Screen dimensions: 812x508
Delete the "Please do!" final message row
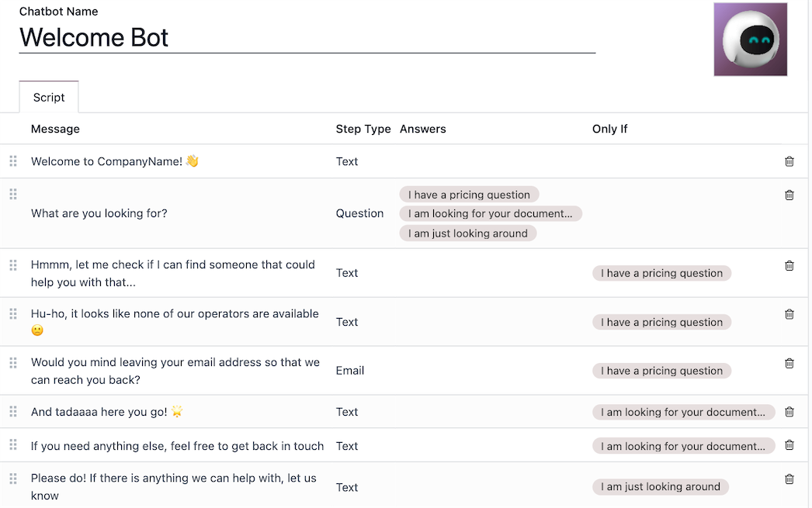coord(789,479)
